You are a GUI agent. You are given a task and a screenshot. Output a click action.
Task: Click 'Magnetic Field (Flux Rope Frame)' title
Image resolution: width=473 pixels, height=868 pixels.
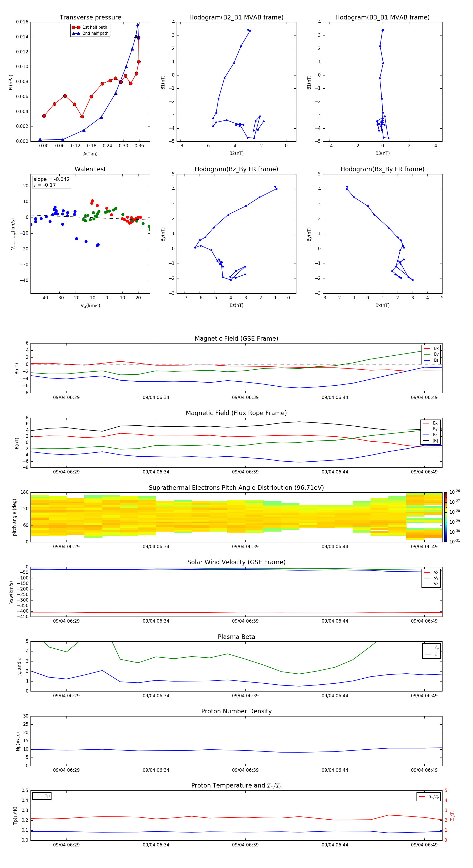tap(236, 413)
